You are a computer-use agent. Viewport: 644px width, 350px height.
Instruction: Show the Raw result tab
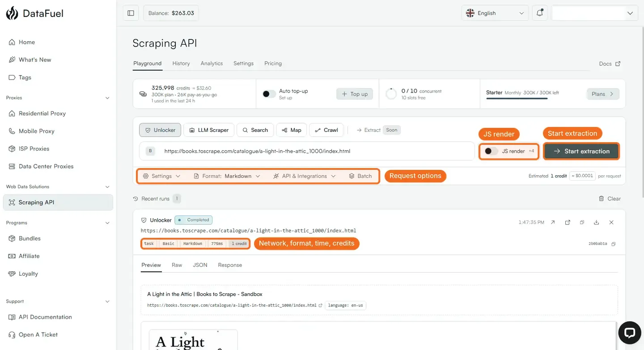click(177, 265)
